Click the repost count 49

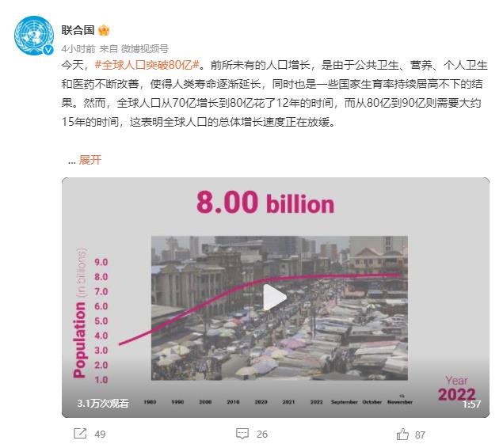coord(100,435)
